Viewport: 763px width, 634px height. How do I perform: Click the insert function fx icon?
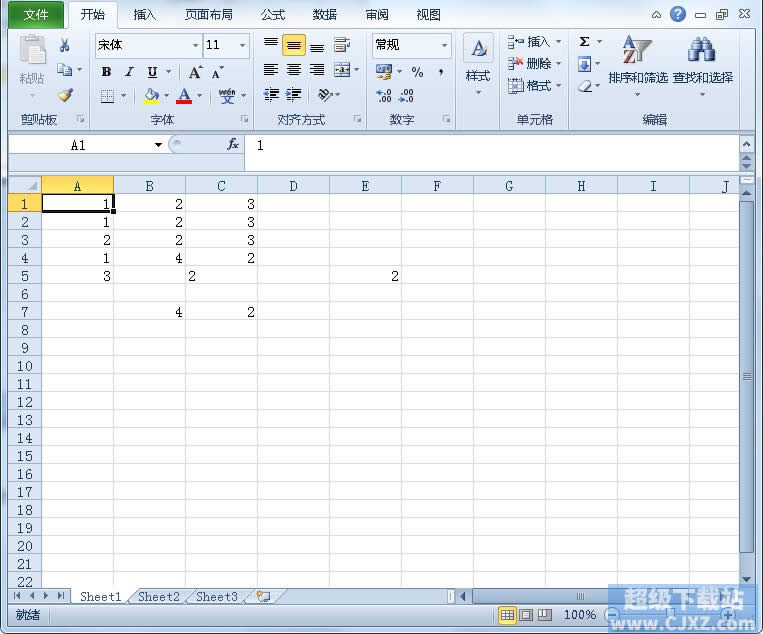(x=233, y=145)
